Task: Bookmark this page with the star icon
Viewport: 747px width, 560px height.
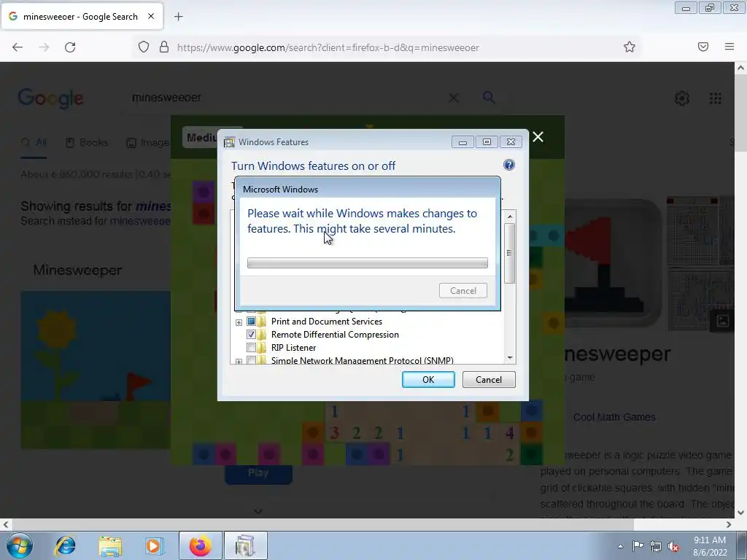Action: pos(630,47)
